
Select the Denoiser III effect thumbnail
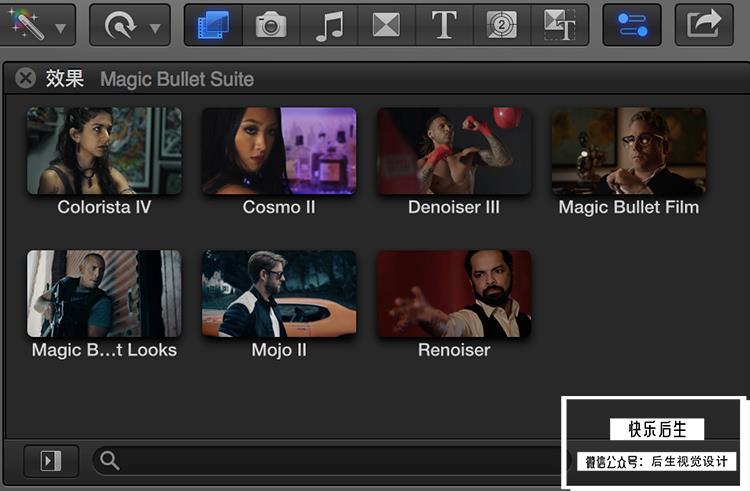[454, 151]
